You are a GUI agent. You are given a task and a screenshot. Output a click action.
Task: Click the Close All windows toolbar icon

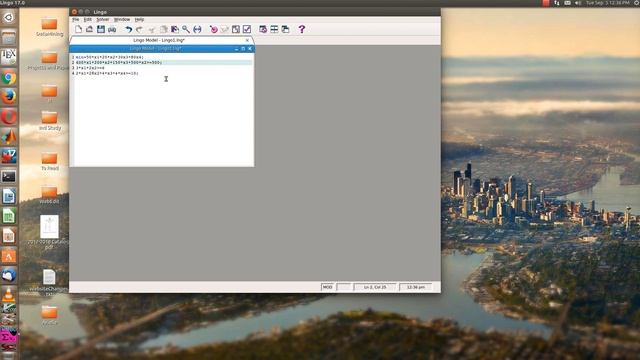coord(285,29)
